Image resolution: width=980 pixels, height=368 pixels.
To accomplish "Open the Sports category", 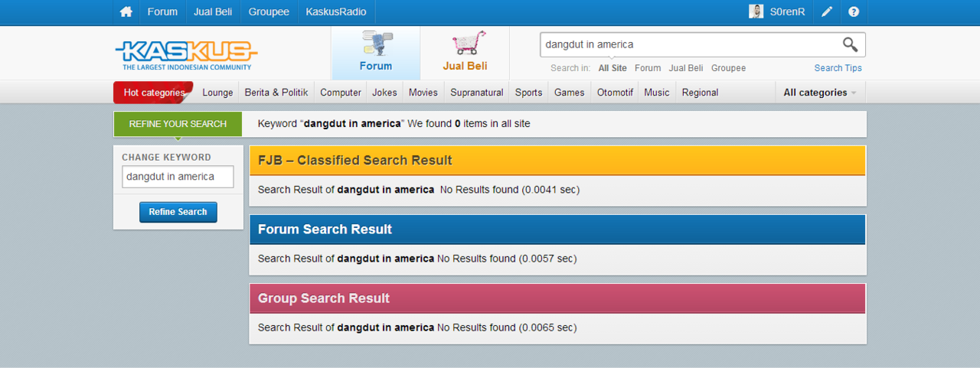I will coord(528,93).
